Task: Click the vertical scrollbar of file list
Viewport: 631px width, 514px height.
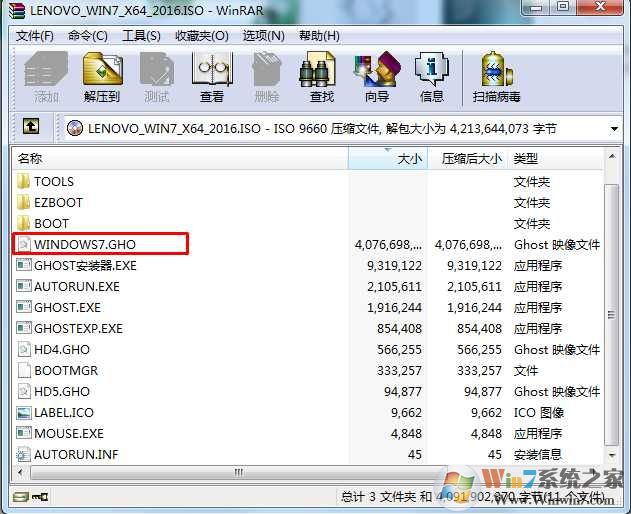Action: point(612,300)
